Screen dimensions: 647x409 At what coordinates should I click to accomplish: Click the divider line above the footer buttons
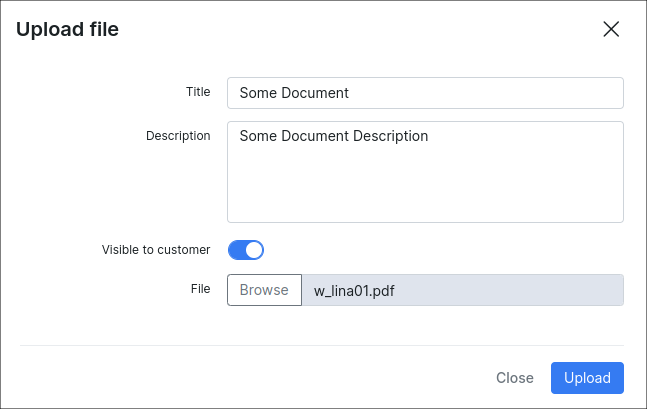coord(322,345)
